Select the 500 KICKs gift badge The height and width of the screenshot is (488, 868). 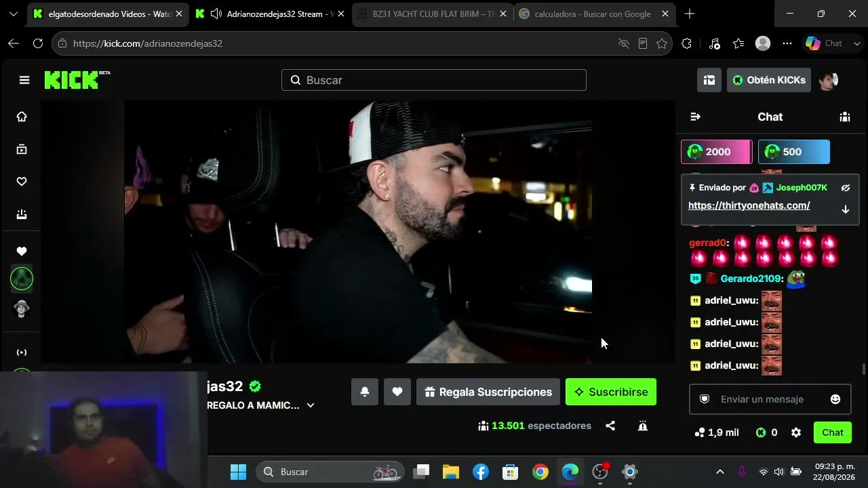coord(794,152)
